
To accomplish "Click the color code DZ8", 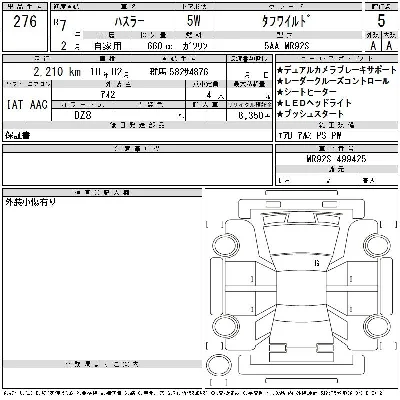I will (82, 115).
